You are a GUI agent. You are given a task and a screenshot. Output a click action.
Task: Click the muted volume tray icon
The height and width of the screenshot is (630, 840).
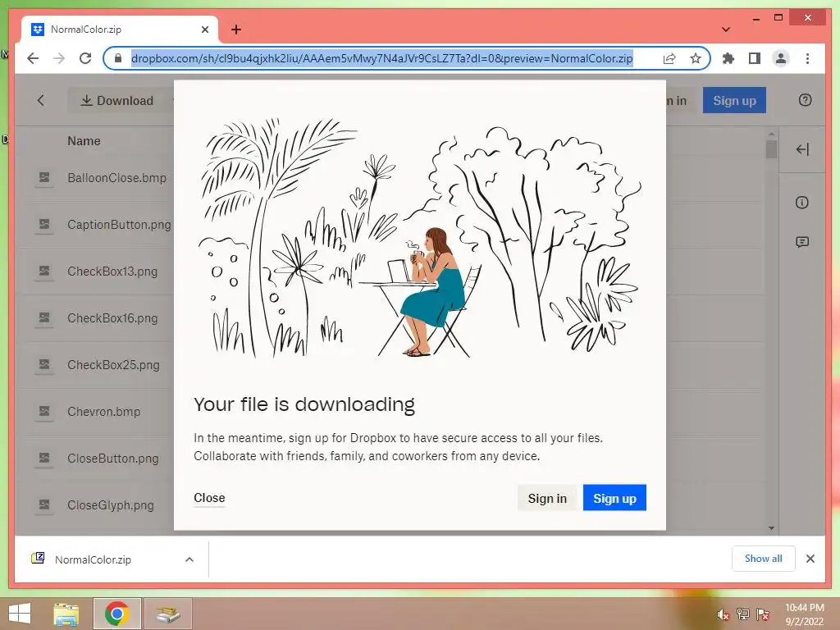tap(724, 614)
